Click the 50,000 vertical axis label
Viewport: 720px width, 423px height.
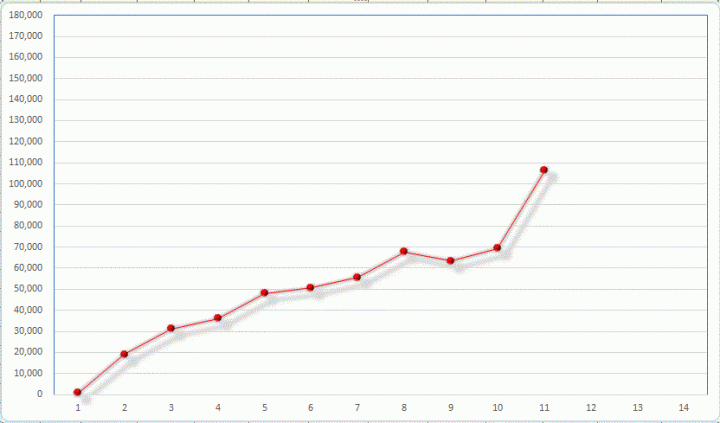click(28, 289)
